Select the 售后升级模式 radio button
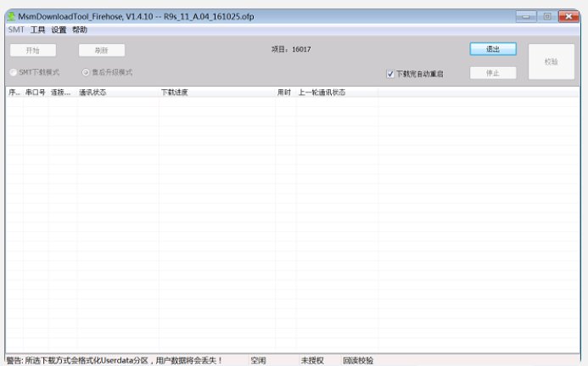 click(x=107, y=72)
